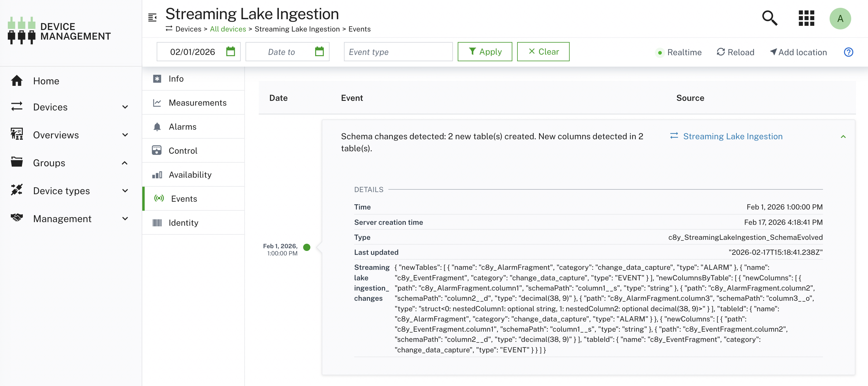Apply the event filter
The image size is (868, 386).
pyautogui.click(x=484, y=52)
